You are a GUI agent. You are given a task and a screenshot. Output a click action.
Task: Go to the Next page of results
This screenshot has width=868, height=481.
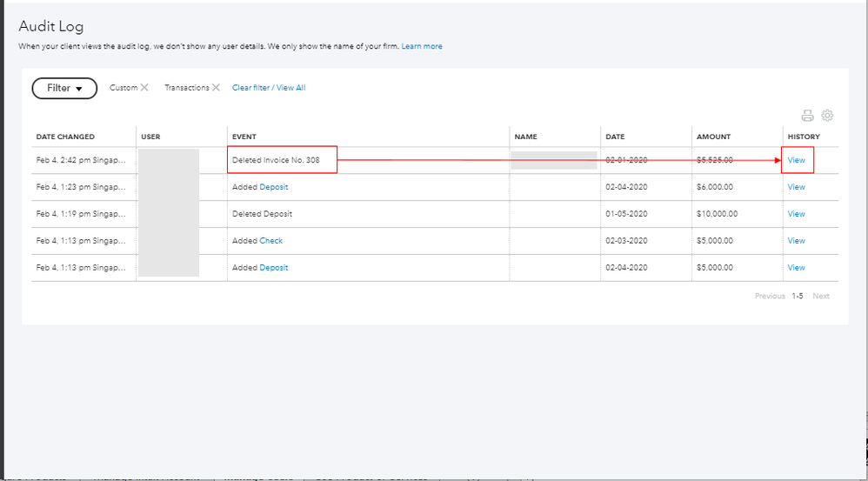tap(821, 297)
